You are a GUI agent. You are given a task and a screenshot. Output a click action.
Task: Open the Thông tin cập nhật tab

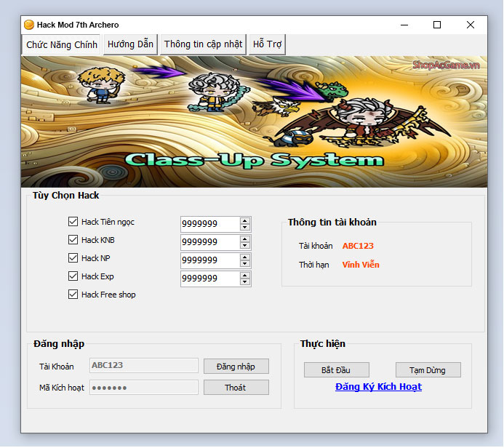coord(203,44)
